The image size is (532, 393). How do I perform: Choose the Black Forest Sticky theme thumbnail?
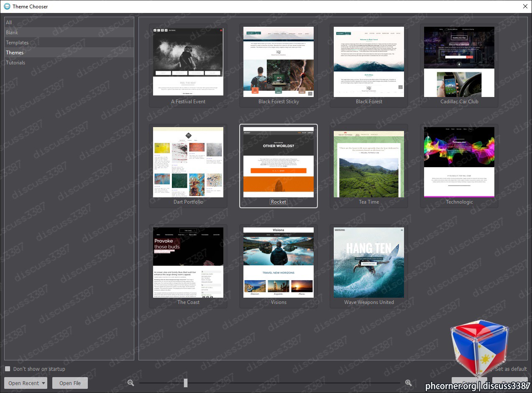279,61
